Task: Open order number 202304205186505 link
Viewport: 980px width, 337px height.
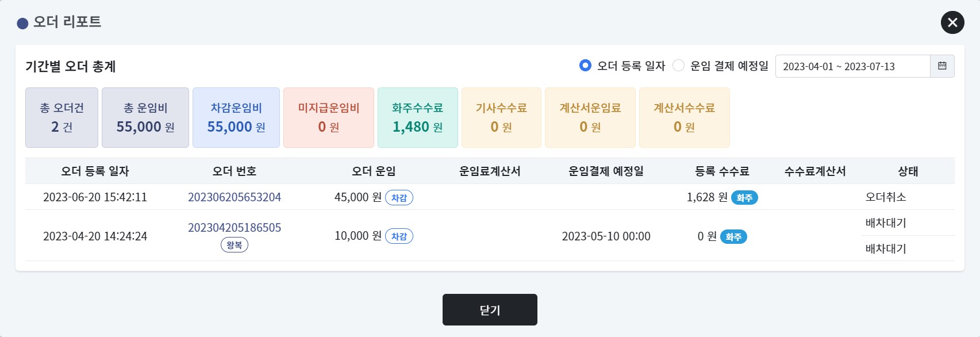Action: coord(235,228)
